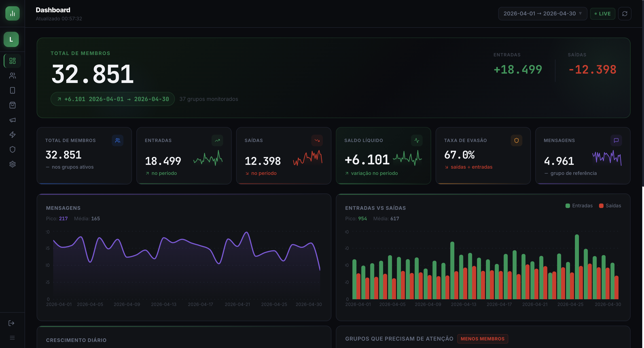This screenshot has width=644, height=348.
Task: Expand sidebar with the hamburger menu icon
Action: (x=12, y=338)
